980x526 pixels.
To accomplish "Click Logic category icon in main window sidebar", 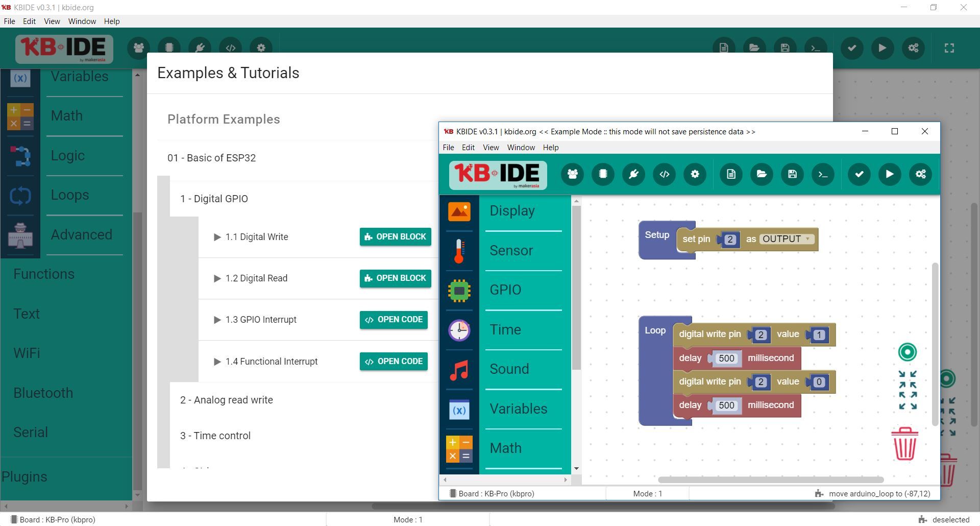I will click(x=20, y=156).
